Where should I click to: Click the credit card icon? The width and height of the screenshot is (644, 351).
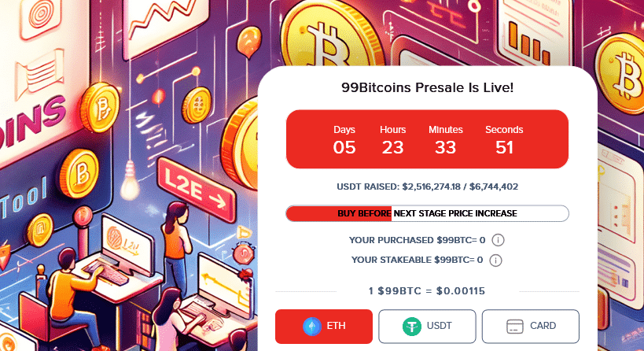[x=514, y=327]
